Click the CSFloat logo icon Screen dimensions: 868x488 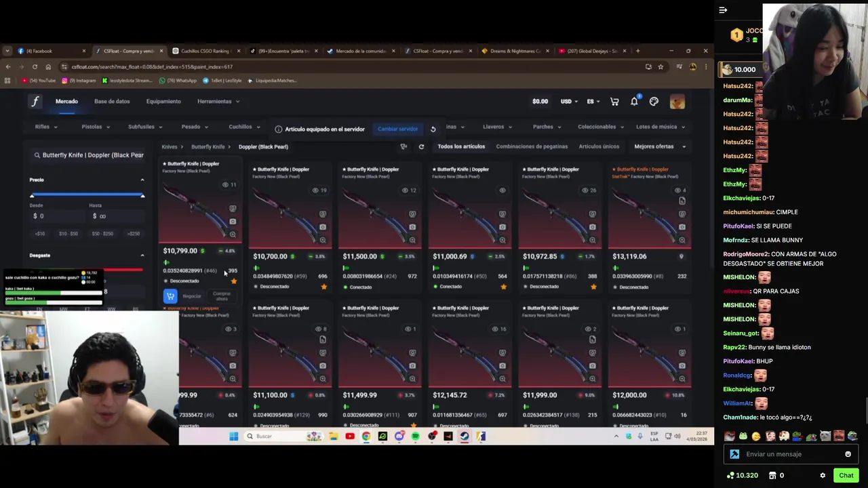tap(35, 102)
